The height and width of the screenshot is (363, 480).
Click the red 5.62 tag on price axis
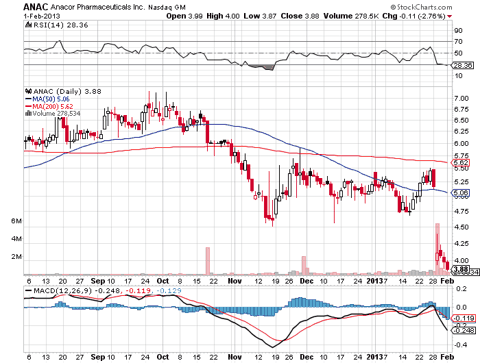(460, 163)
